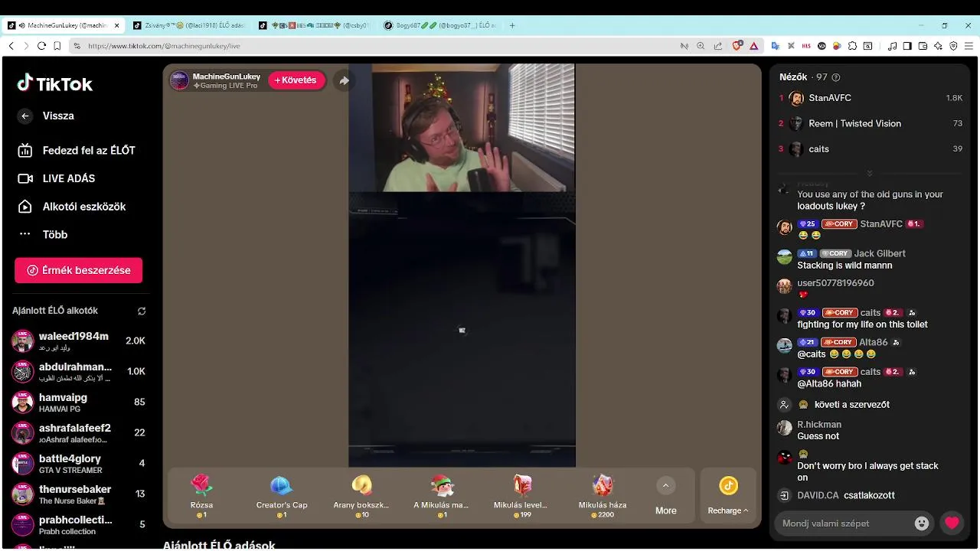Open viewer Reem | Twisted Vision
Image resolution: width=980 pixels, height=551 pixels.
tap(871, 123)
